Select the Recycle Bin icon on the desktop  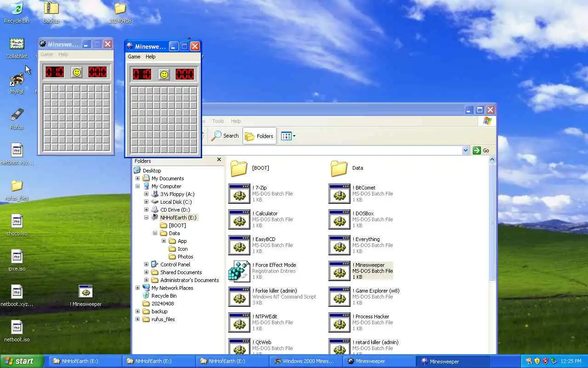click(x=17, y=13)
